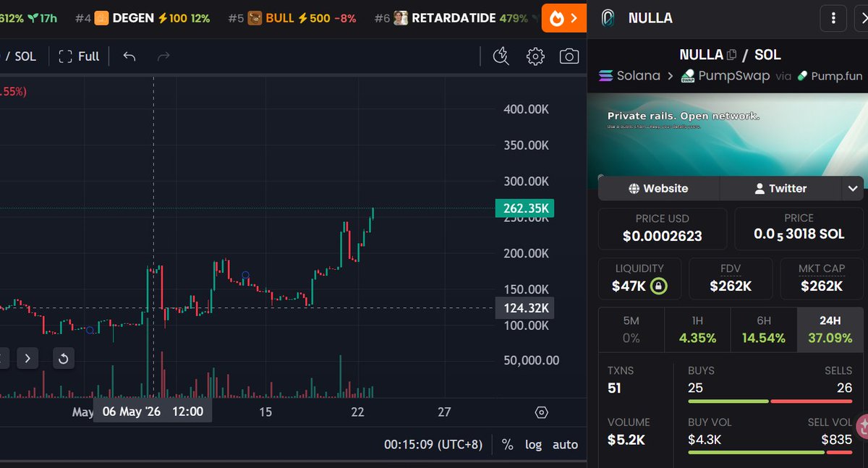Toggle percent scale on chart
This screenshot has height=468, width=868.
click(x=508, y=444)
